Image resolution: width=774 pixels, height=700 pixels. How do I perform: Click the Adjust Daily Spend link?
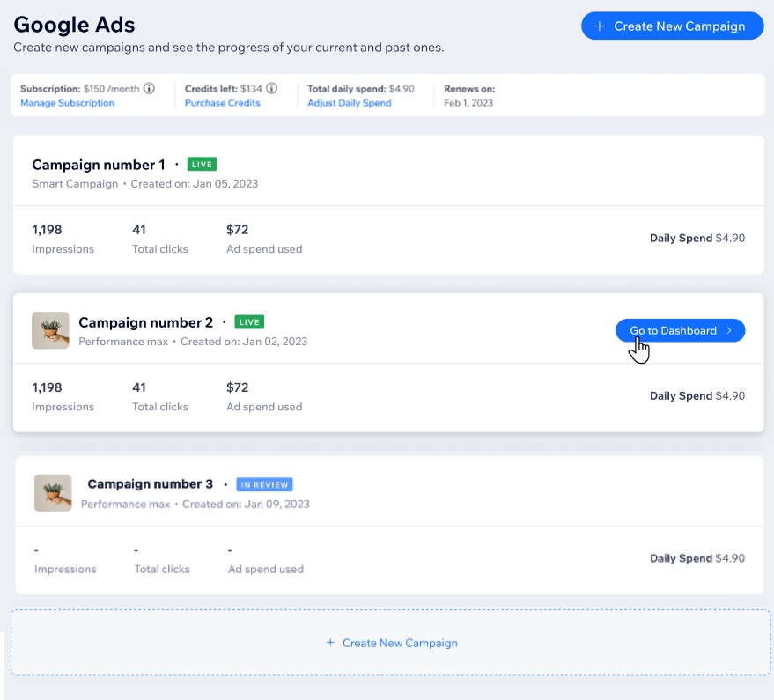pyautogui.click(x=349, y=103)
